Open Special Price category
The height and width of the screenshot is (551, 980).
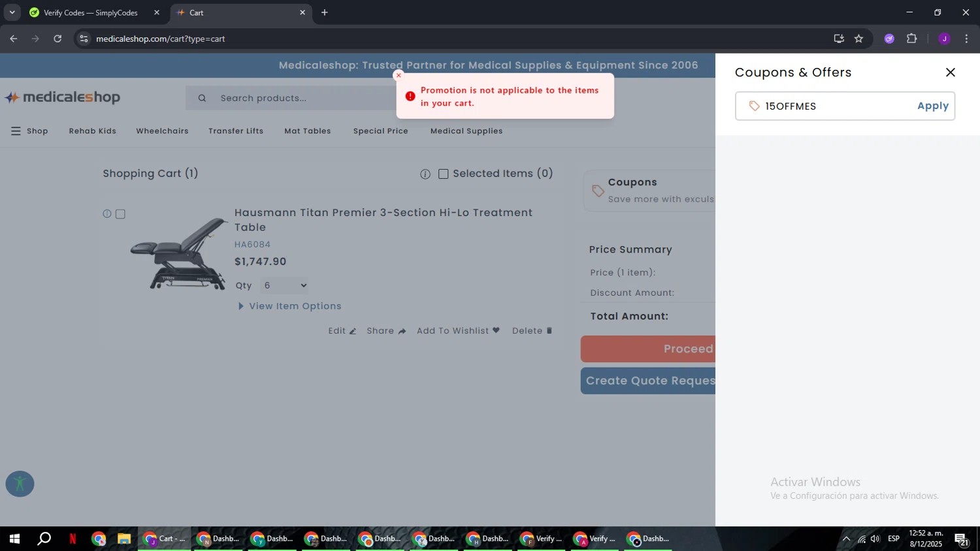381,131
